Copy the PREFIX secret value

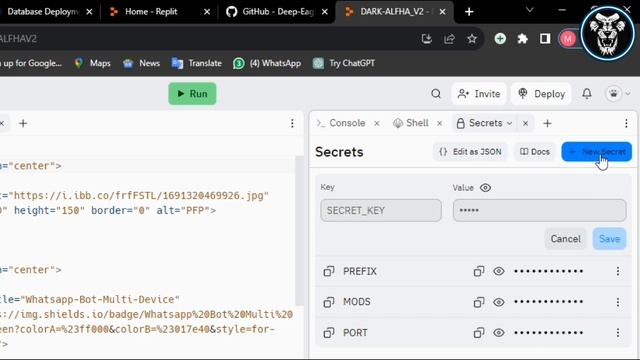479,271
